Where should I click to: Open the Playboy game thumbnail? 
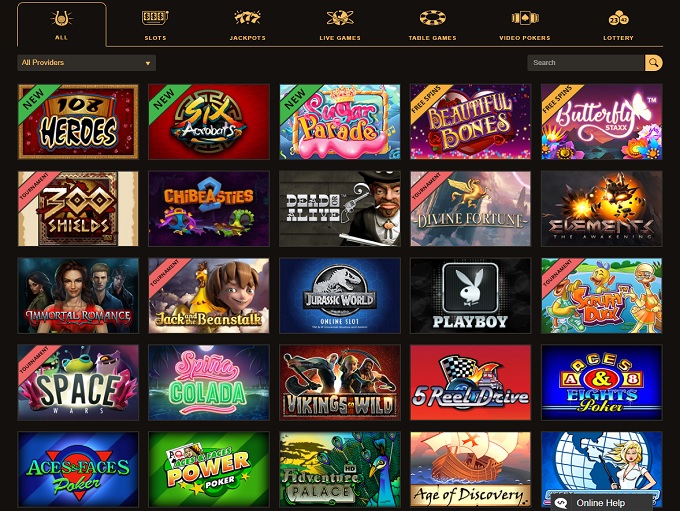coord(471,295)
